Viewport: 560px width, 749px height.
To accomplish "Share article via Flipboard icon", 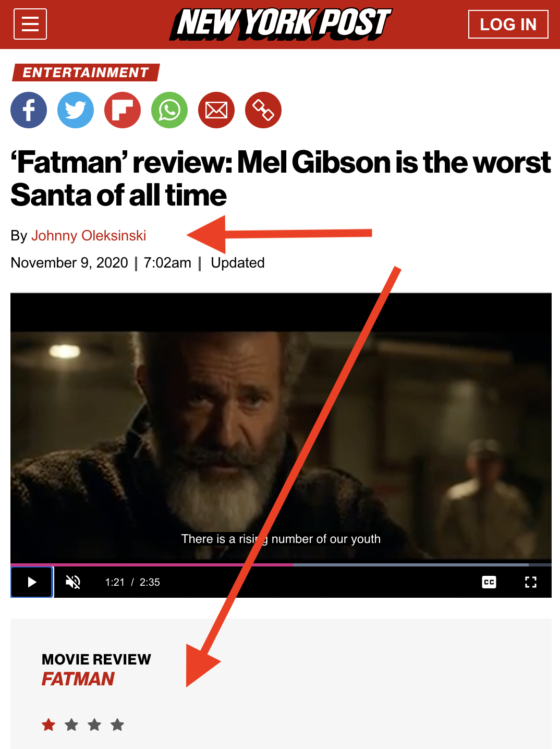I will point(123,110).
